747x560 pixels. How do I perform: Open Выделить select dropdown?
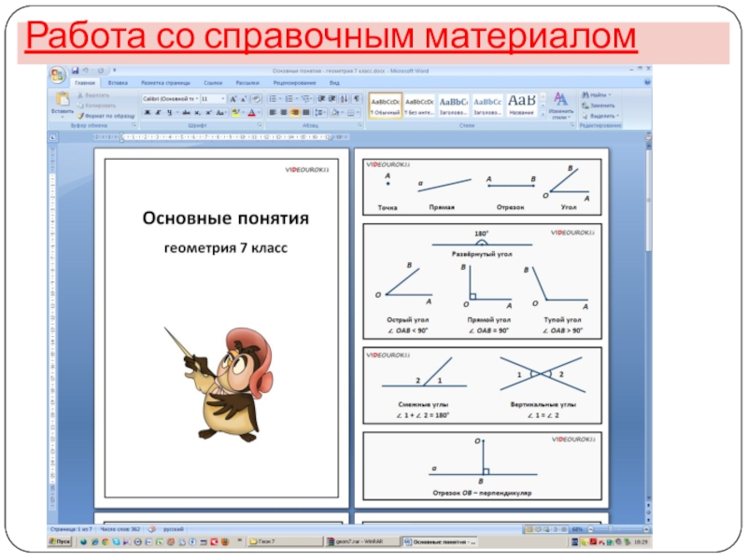tap(600, 116)
